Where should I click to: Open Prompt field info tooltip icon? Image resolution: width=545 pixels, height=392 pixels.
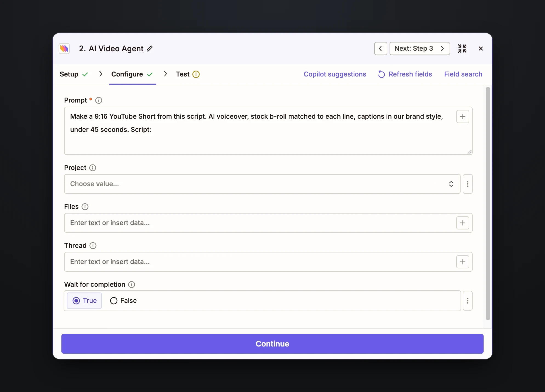point(99,100)
